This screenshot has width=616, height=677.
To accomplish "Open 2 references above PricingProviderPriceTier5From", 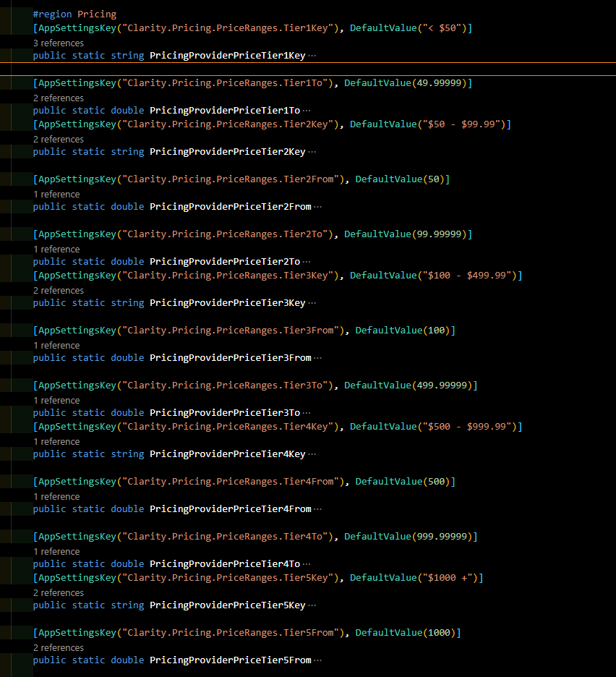I will pos(59,647).
